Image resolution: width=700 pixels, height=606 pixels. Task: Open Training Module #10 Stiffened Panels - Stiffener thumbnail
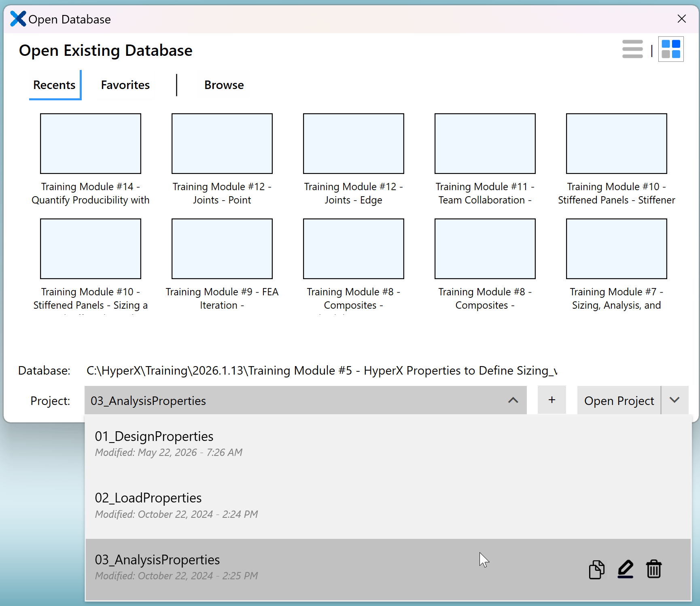tap(617, 144)
